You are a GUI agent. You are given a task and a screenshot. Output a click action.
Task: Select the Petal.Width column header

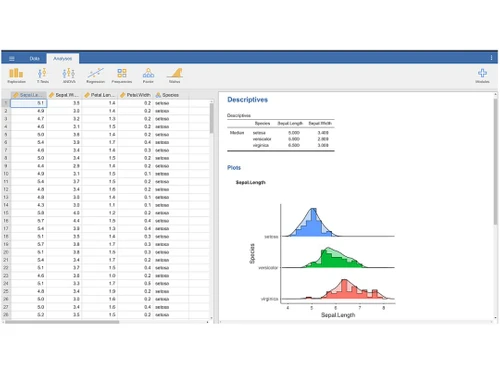point(135,95)
